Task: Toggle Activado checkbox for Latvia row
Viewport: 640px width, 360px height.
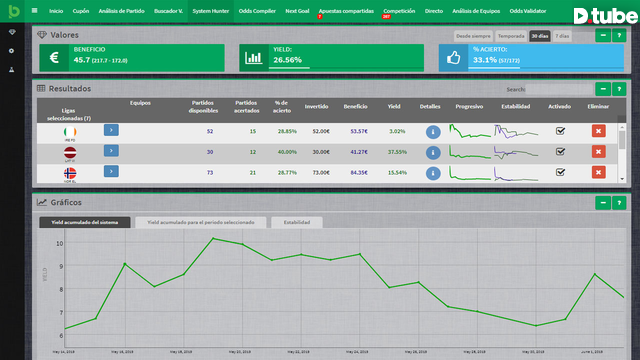Action: tap(560, 152)
